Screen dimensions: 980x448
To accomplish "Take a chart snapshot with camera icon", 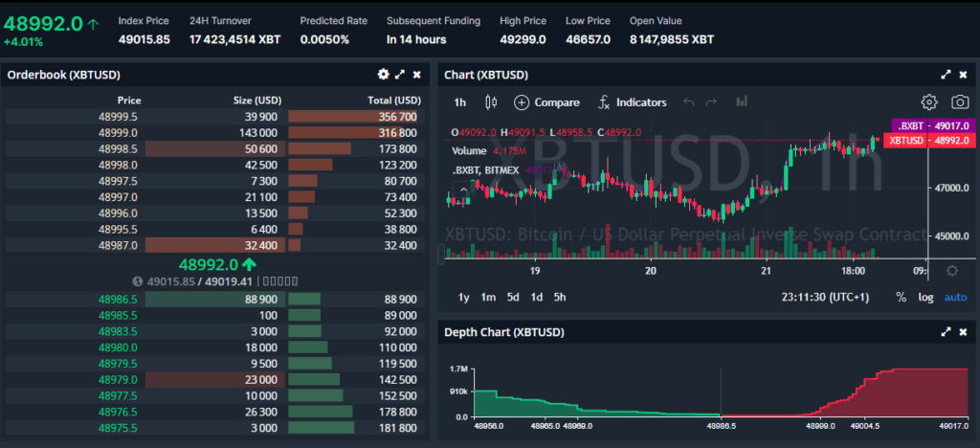I will click(960, 101).
